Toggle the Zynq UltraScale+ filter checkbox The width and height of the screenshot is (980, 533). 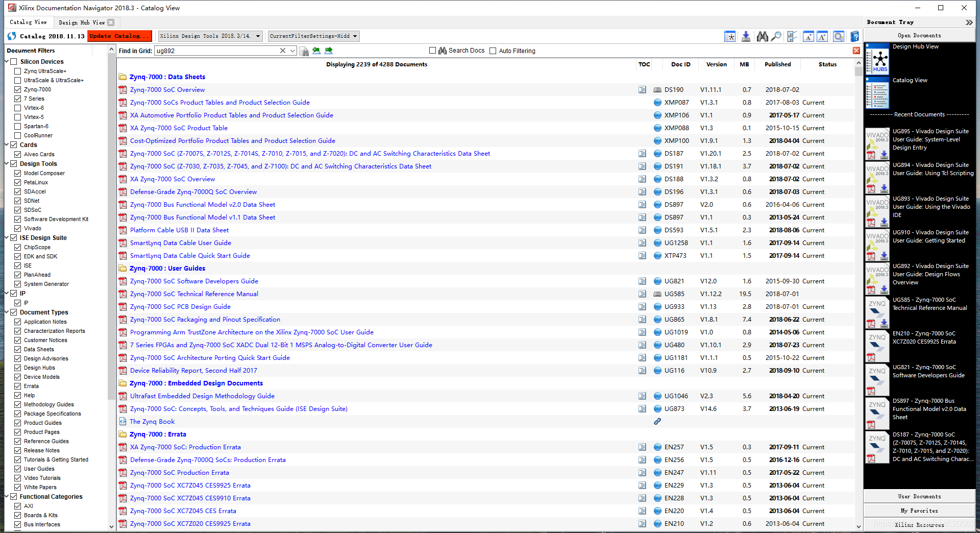(18, 71)
